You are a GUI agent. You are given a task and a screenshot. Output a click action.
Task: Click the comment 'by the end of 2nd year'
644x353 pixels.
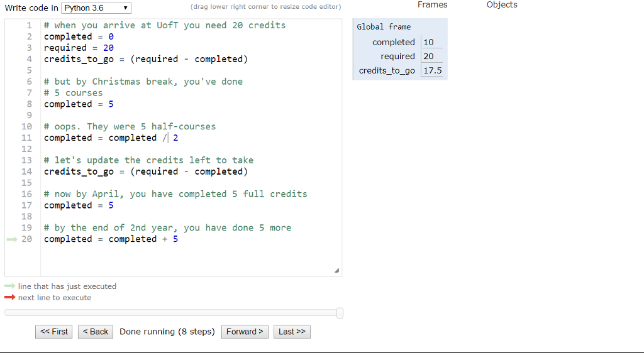pos(167,227)
